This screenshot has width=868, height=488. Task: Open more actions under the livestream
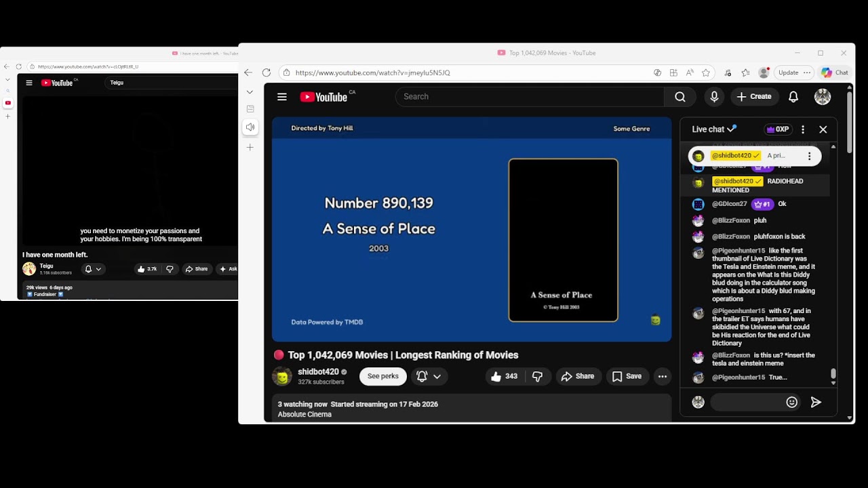coord(663,376)
